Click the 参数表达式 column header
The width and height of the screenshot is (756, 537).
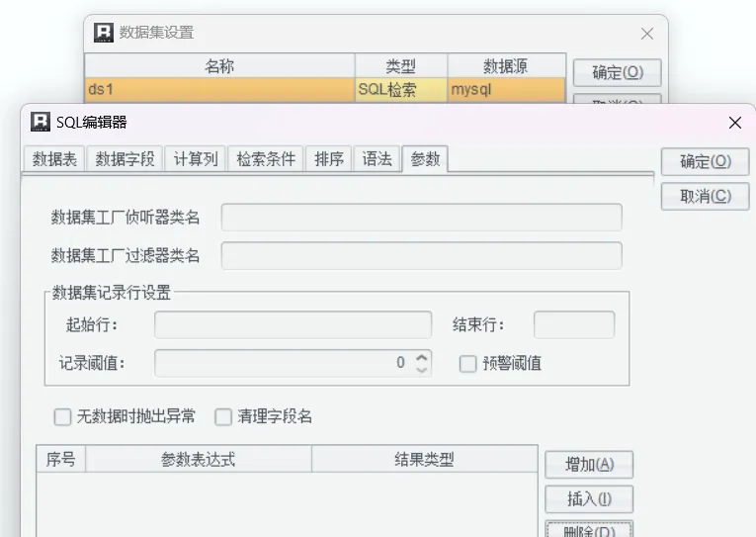199,459
